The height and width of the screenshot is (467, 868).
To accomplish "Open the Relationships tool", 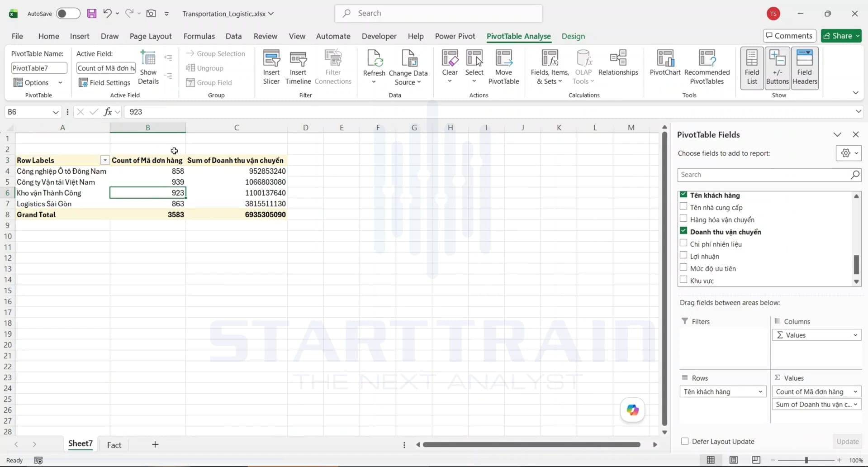I will [x=618, y=63].
